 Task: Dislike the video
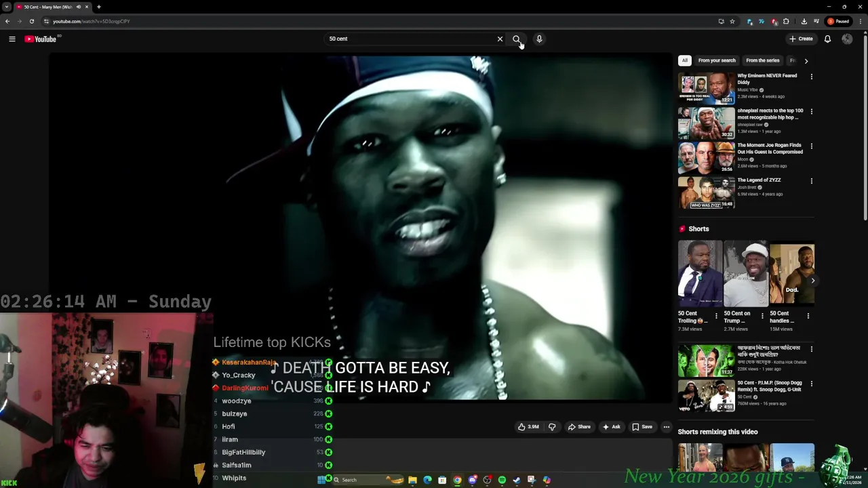[x=552, y=427]
